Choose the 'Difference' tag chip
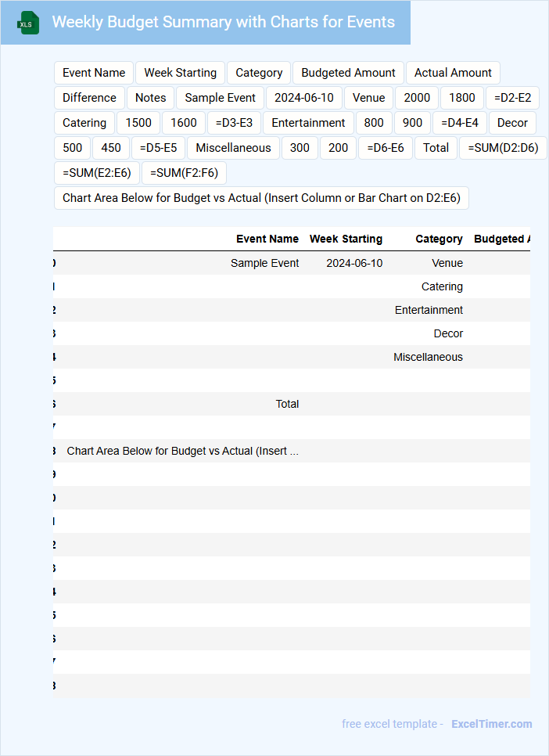The height and width of the screenshot is (756, 549). (x=89, y=98)
